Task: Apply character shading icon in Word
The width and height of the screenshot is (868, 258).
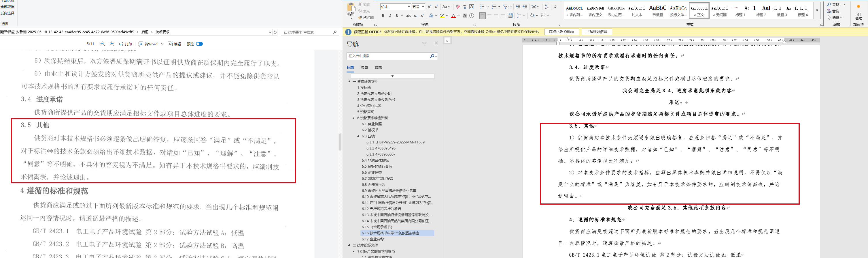Action: click(465, 16)
